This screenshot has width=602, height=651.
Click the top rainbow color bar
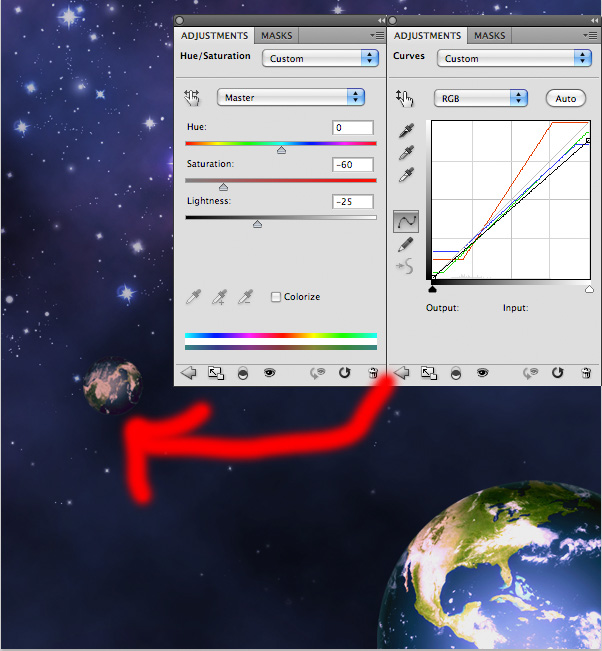tap(281, 335)
